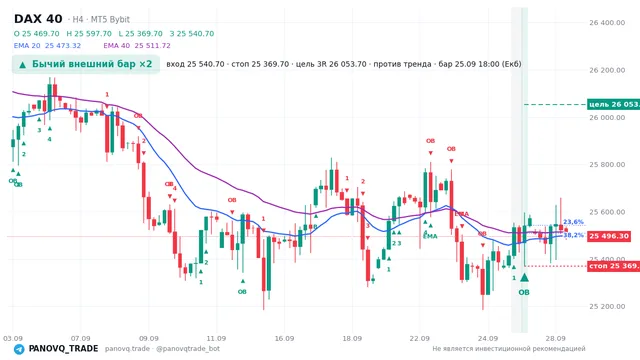Click the '26 400.00' price axis label

[607, 22]
